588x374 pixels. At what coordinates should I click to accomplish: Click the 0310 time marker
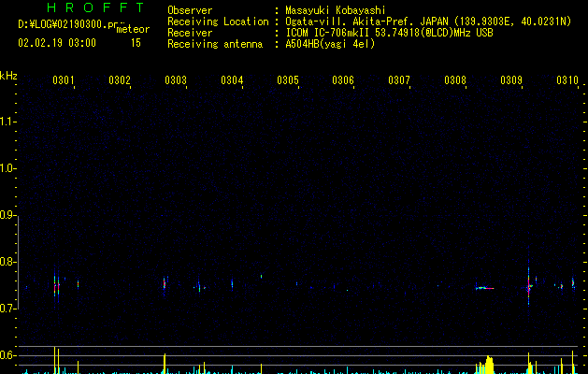567,80
